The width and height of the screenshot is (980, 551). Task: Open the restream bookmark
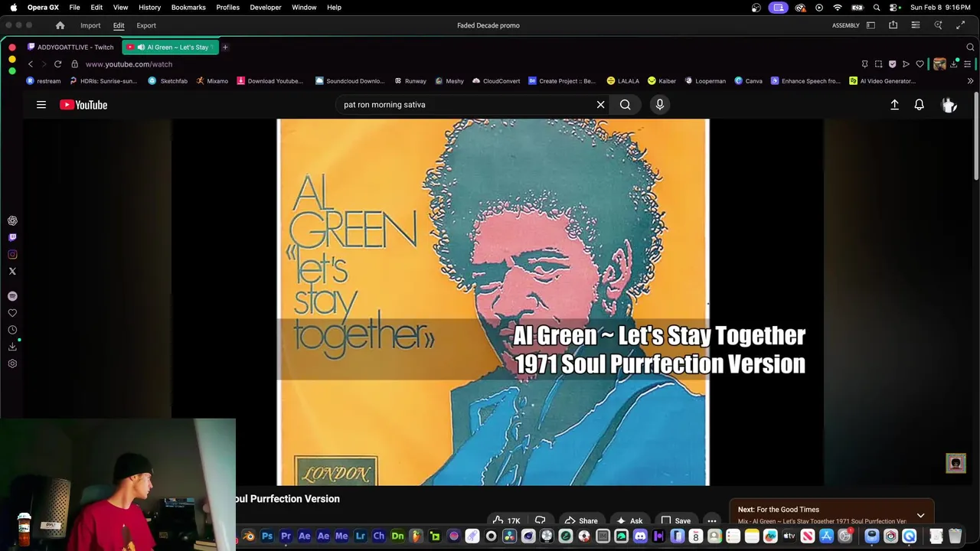pos(44,80)
